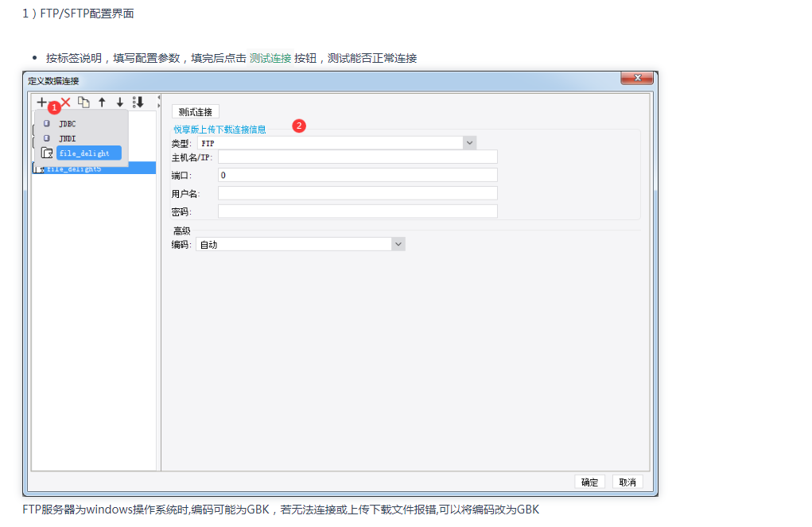Image resolution: width=812 pixels, height=527 pixels.
Task: Click the 测试连接 button
Action: click(x=195, y=112)
